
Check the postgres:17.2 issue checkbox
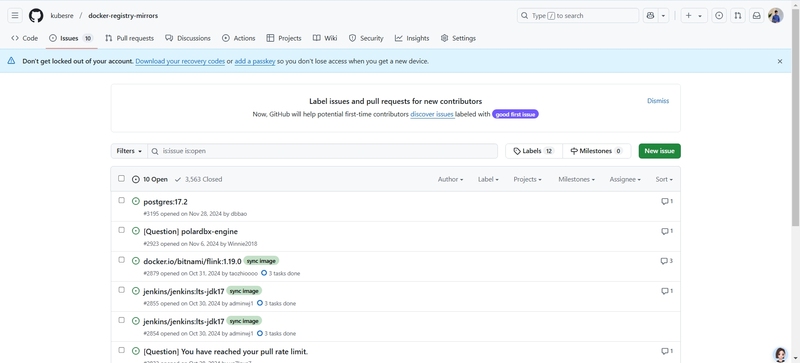click(x=121, y=201)
